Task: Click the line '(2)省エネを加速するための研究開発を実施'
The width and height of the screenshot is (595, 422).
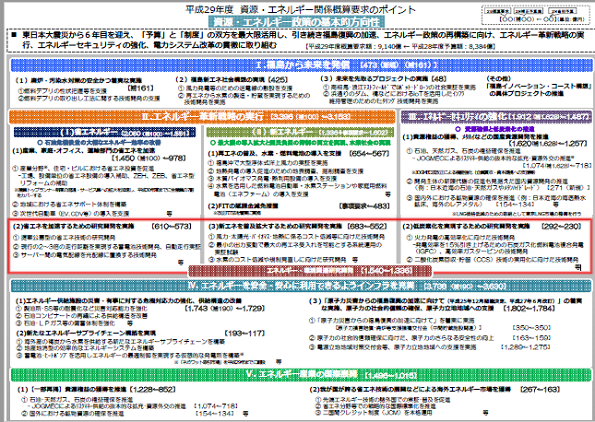Action: click(x=73, y=226)
